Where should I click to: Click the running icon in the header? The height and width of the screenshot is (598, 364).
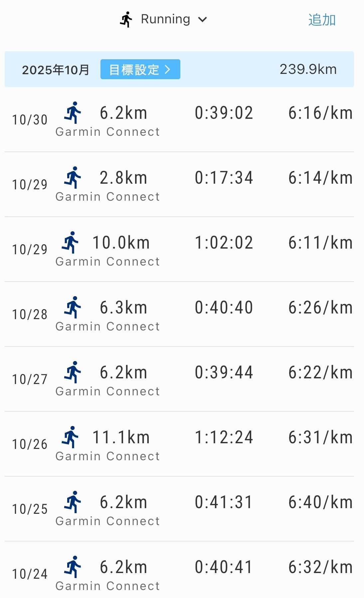point(126,19)
